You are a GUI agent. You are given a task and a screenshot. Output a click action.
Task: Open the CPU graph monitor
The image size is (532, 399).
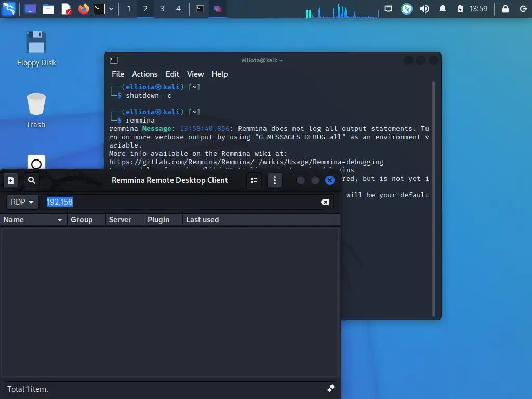coord(342,9)
